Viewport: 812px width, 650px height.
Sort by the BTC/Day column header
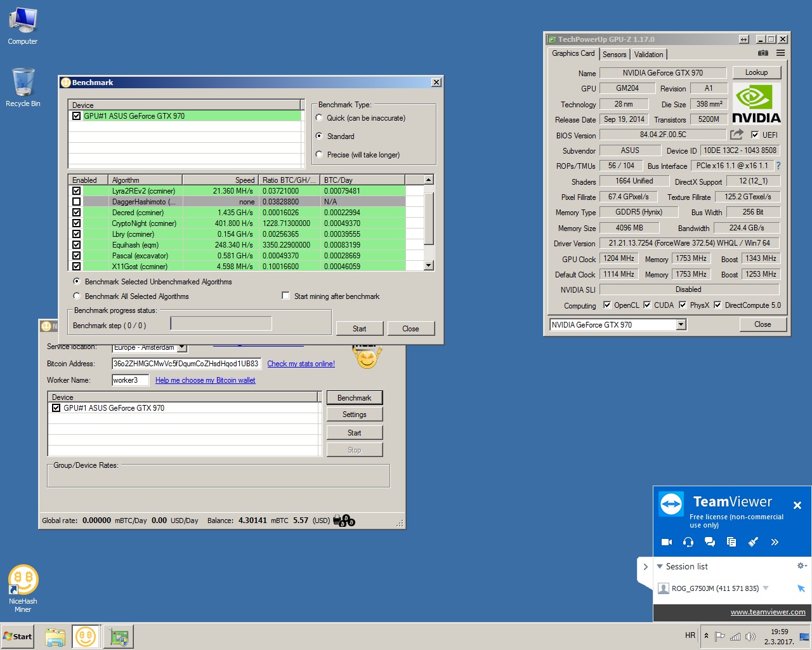tap(362, 180)
